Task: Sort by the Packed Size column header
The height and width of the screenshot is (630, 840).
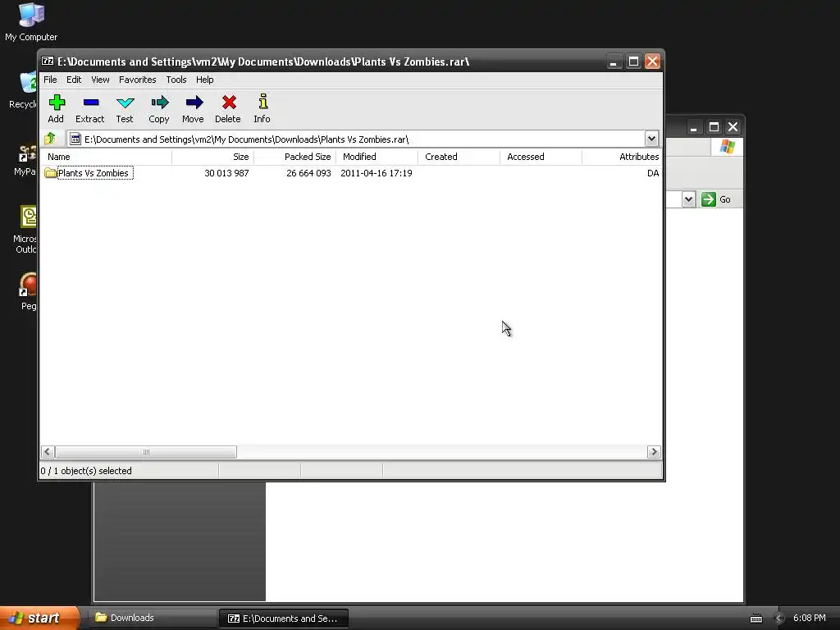Action: click(294, 157)
